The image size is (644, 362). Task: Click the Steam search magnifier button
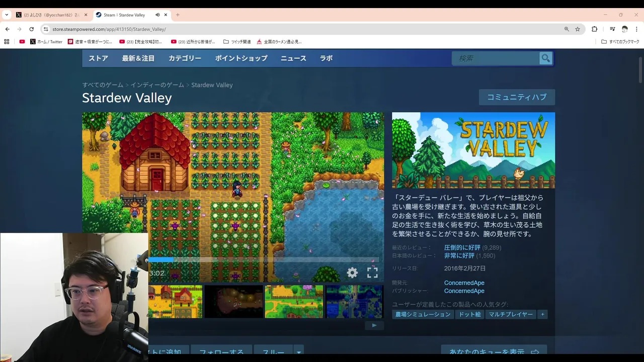click(546, 58)
